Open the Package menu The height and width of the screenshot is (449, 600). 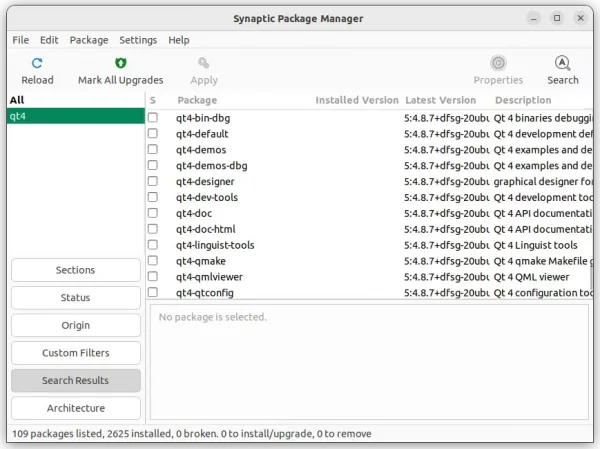point(89,40)
